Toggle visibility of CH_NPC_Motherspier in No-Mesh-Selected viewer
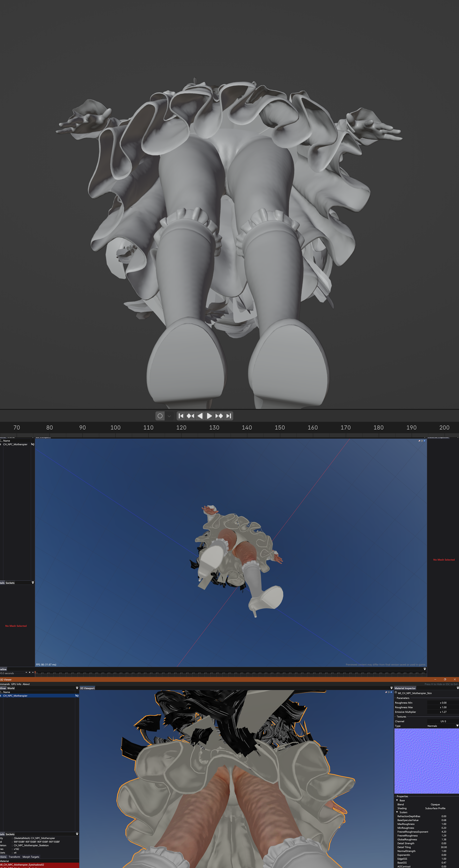Screen dimensions: 459x868 coord(33,445)
